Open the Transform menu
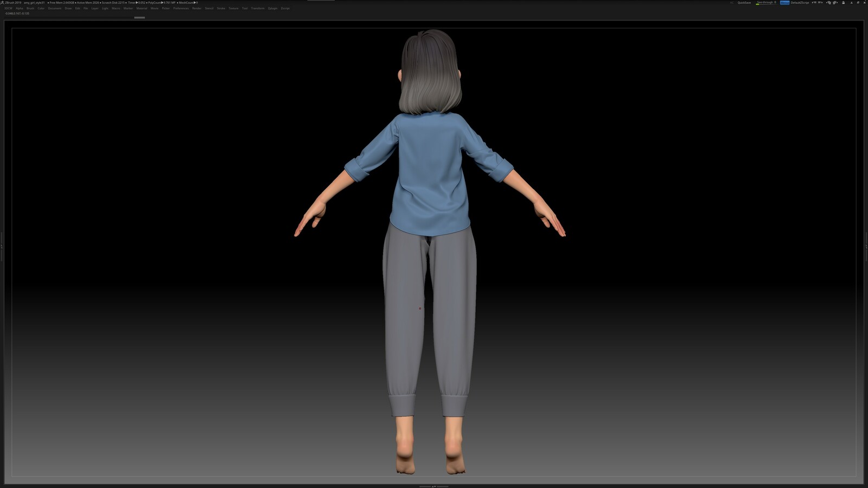Viewport: 868px width, 488px height. point(258,8)
